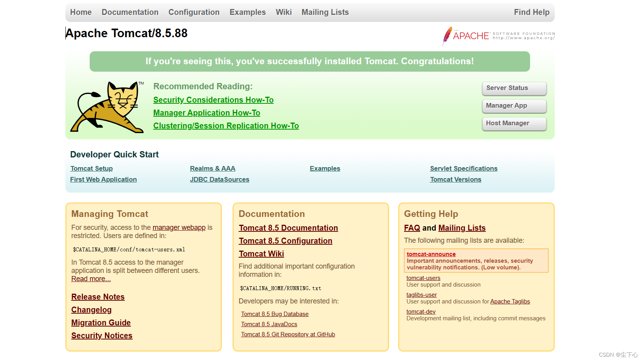Image resolution: width=644 pixels, height=361 pixels.
Task: Open the Manager App button
Action: point(514,106)
